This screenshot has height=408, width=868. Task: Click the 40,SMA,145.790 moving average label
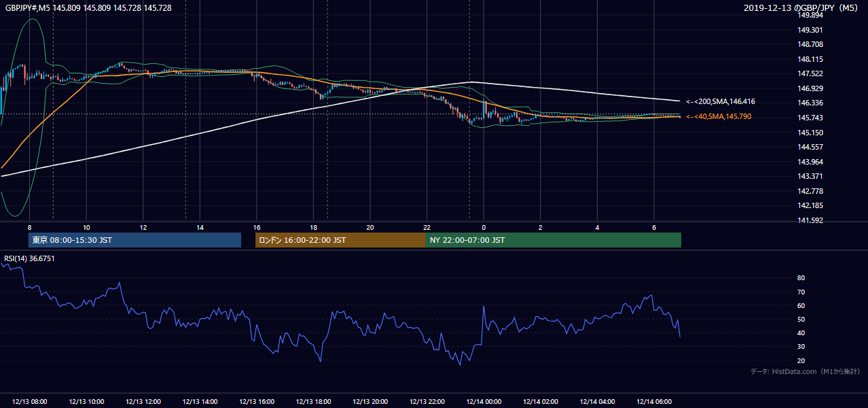[719, 117]
